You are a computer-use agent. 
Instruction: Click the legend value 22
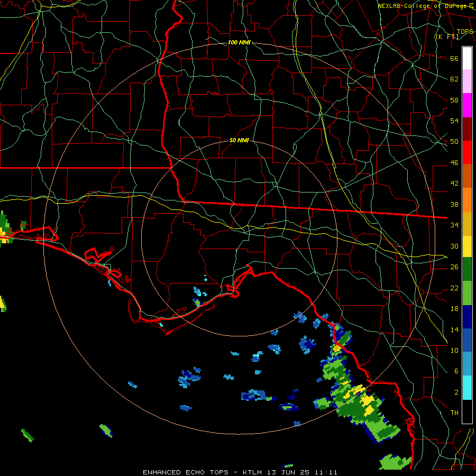pyautogui.click(x=454, y=288)
